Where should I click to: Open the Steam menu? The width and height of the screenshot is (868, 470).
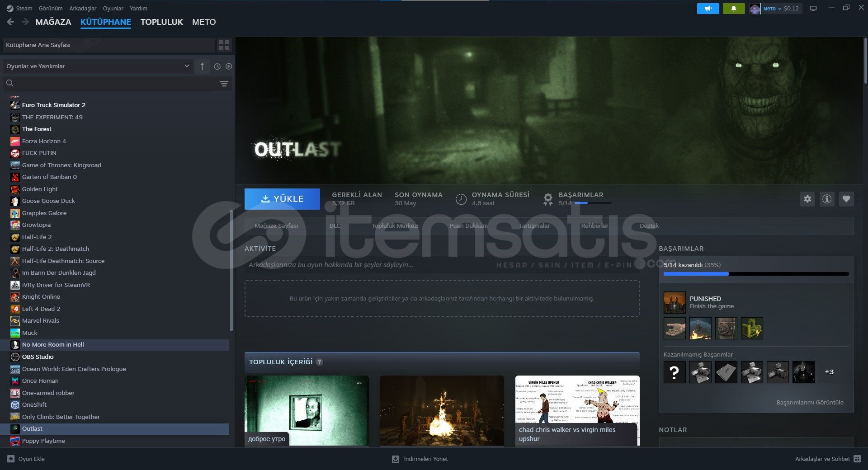tap(24, 8)
